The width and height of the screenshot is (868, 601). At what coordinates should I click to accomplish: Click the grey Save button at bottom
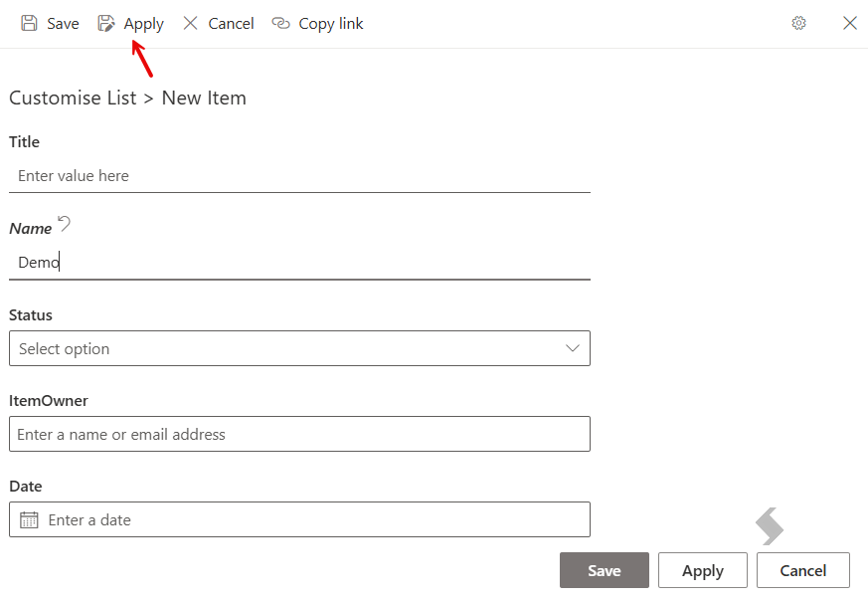[x=604, y=570]
